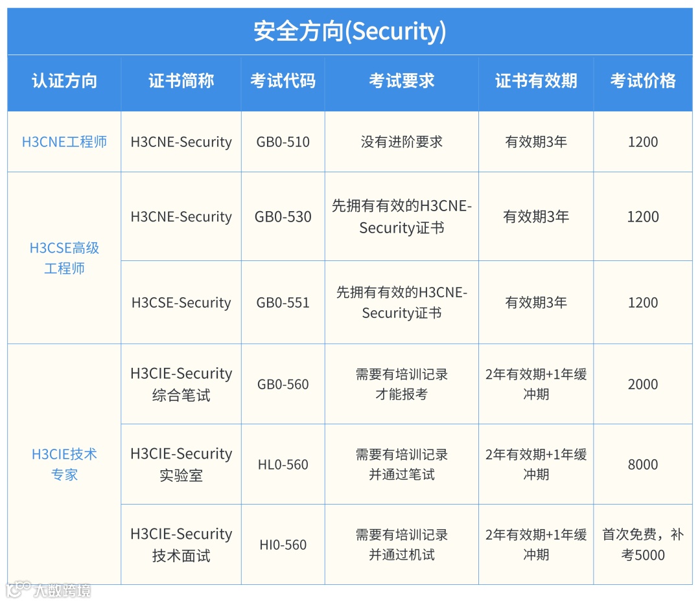This screenshot has height=603, width=700.
Task: Open the H3CSE高级工程师 link
Action: pyautogui.click(x=64, y=258)
